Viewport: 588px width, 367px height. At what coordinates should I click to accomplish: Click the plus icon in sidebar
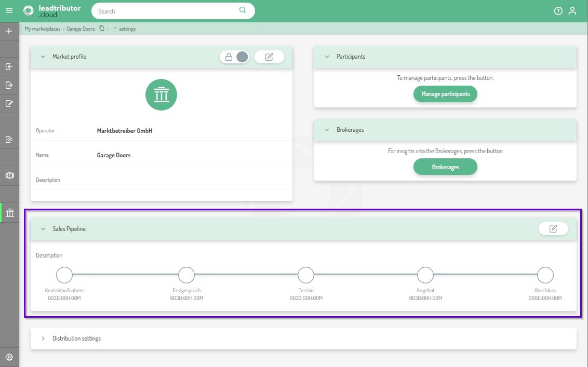pos(9,31)
